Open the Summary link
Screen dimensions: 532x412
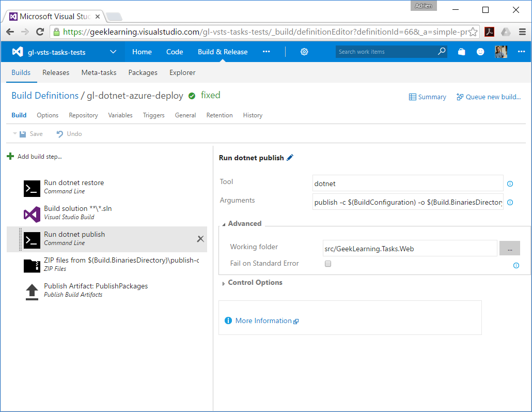428,97
